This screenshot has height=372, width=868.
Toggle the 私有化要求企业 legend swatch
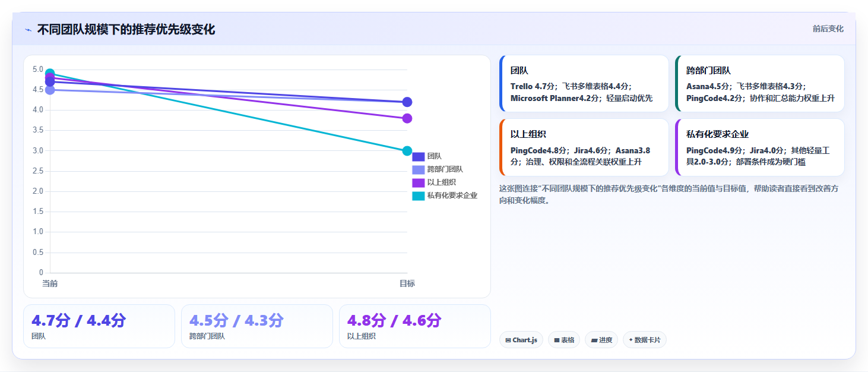pos(419,196)
